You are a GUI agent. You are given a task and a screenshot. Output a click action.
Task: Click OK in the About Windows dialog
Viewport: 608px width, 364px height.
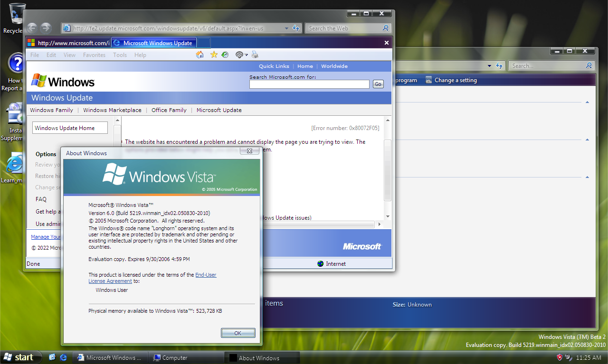pyautogui.click(x=238, y=333)
